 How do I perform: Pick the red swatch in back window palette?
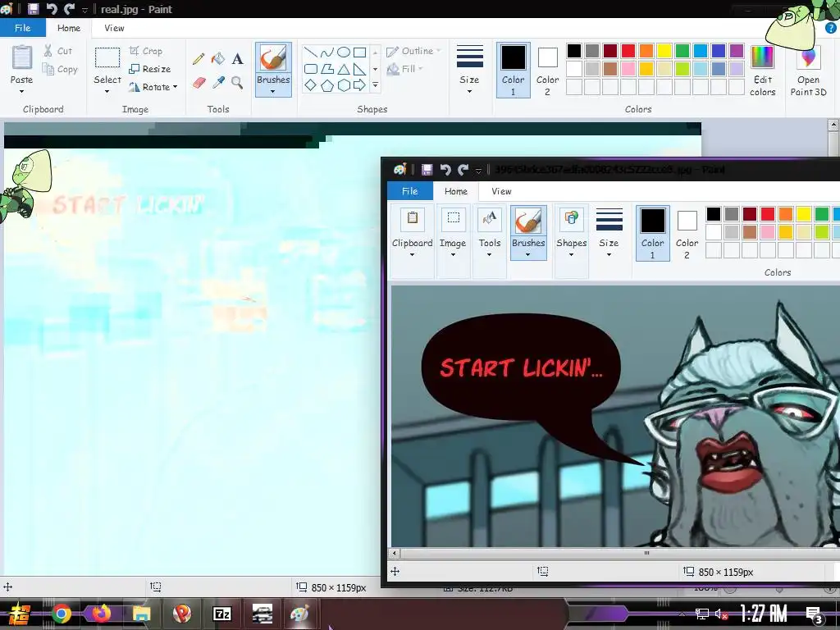click(628, 50)
